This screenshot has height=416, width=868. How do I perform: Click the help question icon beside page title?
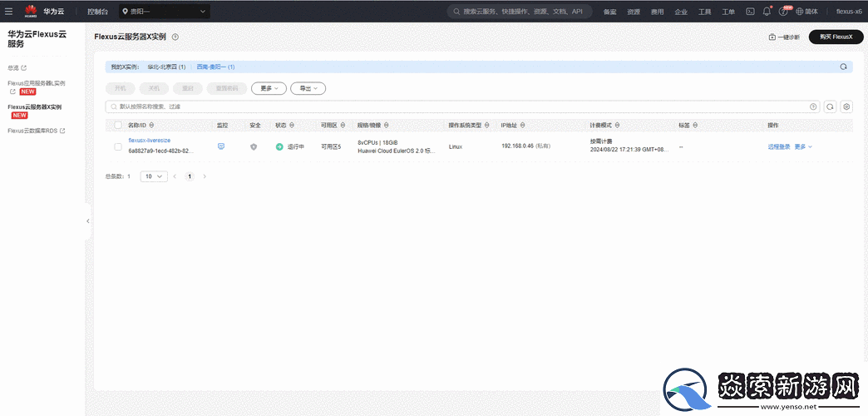pos(175,37)
